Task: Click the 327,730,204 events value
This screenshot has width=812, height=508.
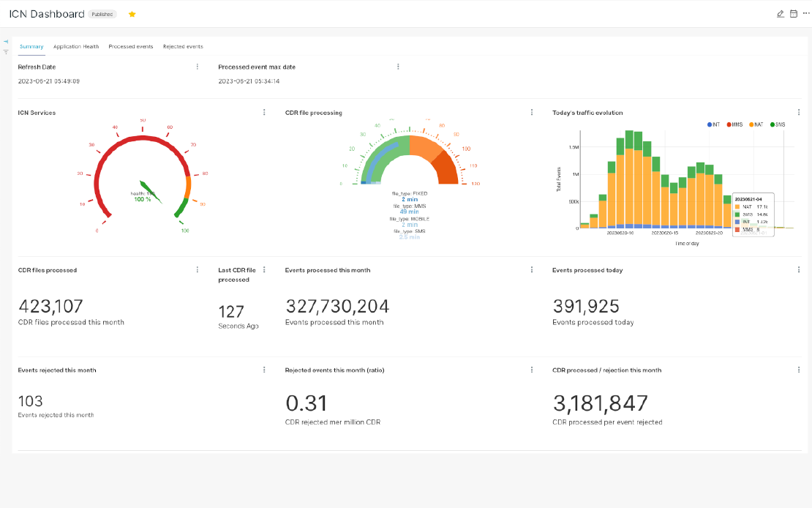Action: [x=337, y=307]
